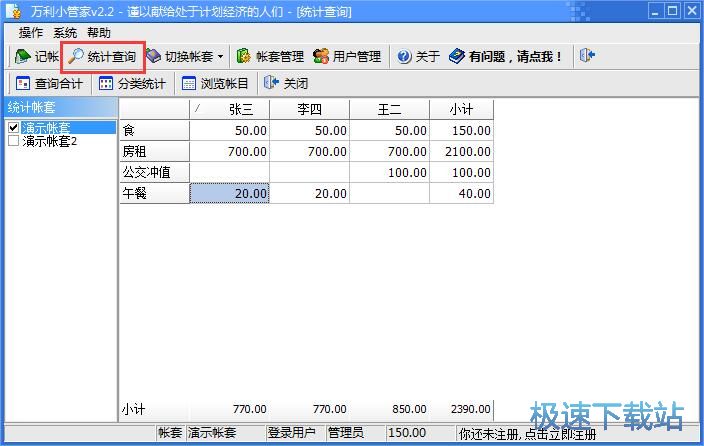Screen dimensions: 704x446
Task: Click 你还未注册,点击立即注册 in status bar
Action: click(x=527, y=434)
